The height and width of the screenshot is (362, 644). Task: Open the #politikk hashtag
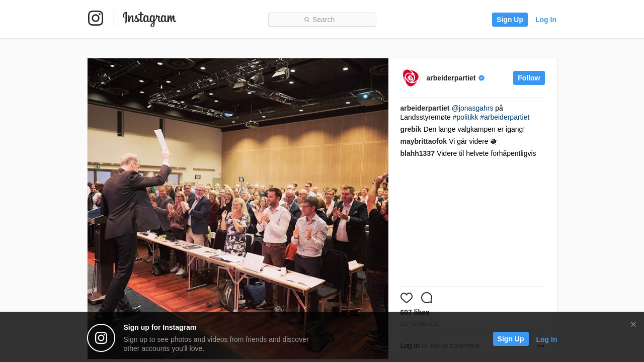(465, 117)
